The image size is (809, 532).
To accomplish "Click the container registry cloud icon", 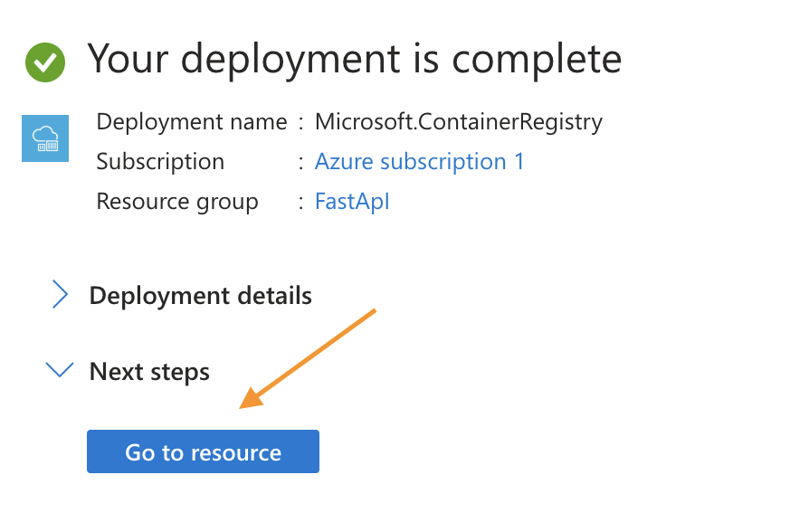I will pos(45,138).
